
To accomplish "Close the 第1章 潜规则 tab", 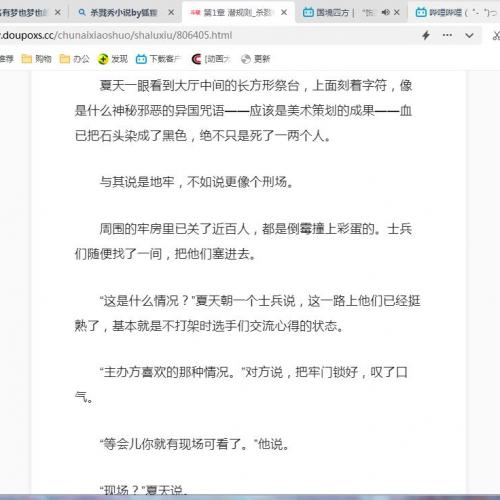I will tap(284, 13).
